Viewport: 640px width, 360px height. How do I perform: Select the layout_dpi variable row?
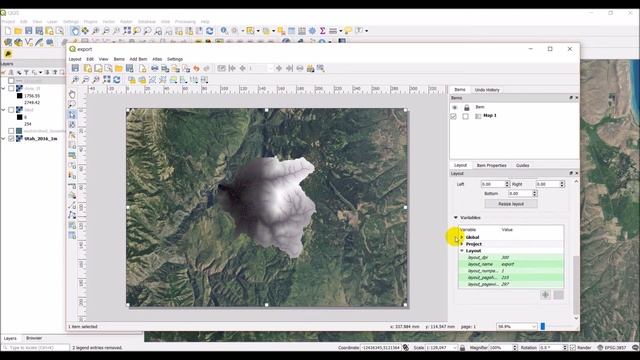(x=511, y=258)
